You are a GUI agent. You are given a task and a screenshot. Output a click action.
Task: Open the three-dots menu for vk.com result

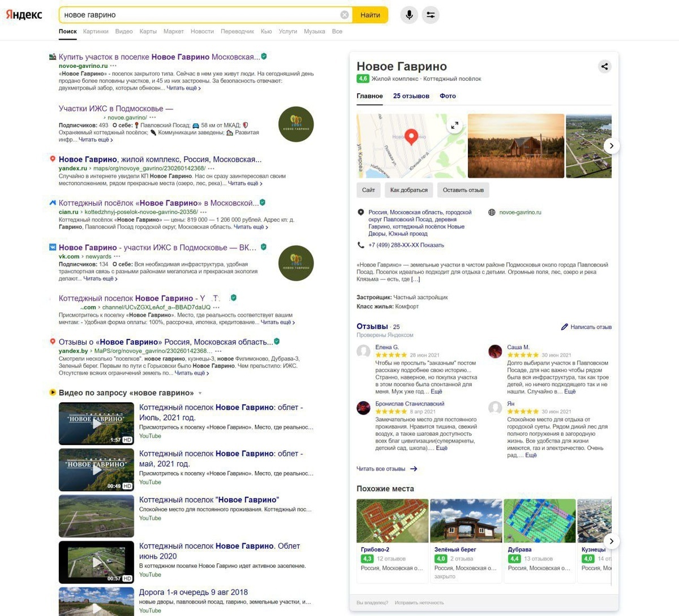[x=117, y=256]
